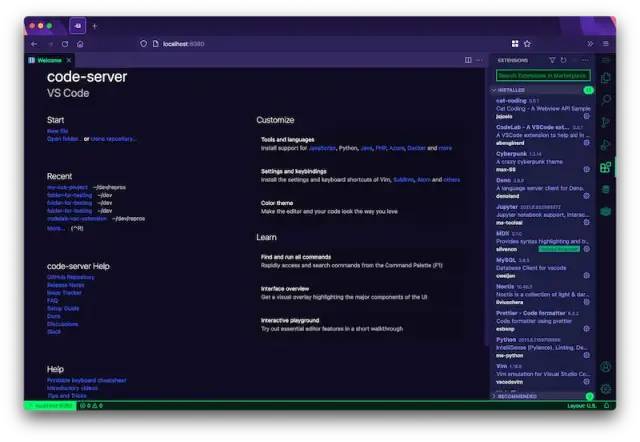The height and width of the screenshot is (442, 640).
Task: Open the Interactive playground item
Action: point(361,324)
